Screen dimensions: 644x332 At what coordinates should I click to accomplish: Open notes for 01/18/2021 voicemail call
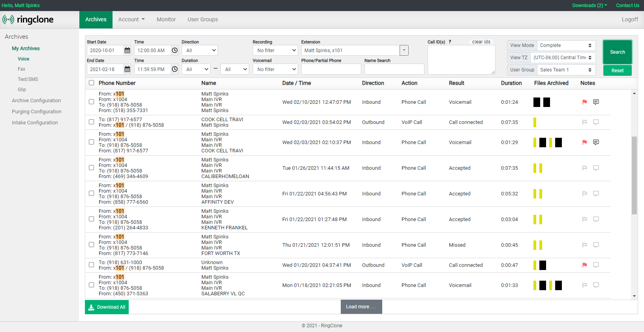point(596,285)
